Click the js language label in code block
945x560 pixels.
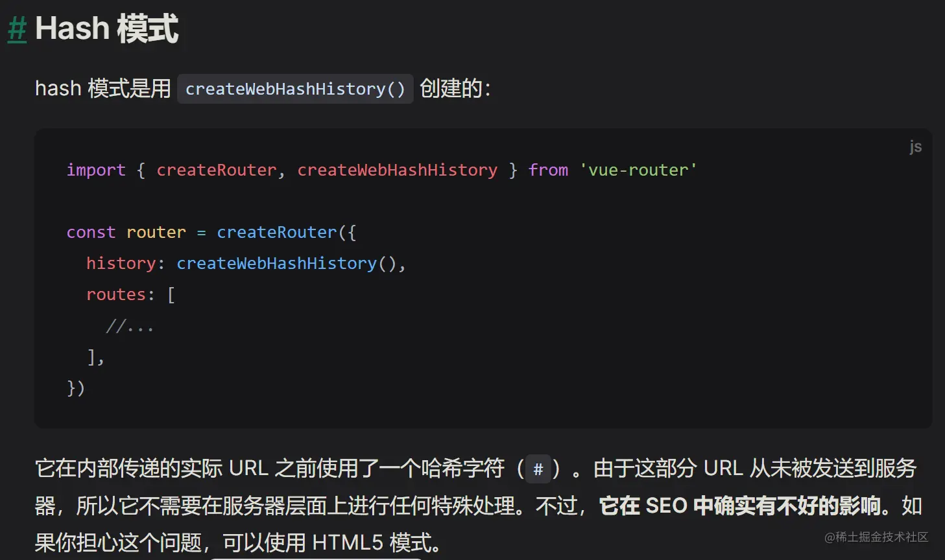[915, 146]
